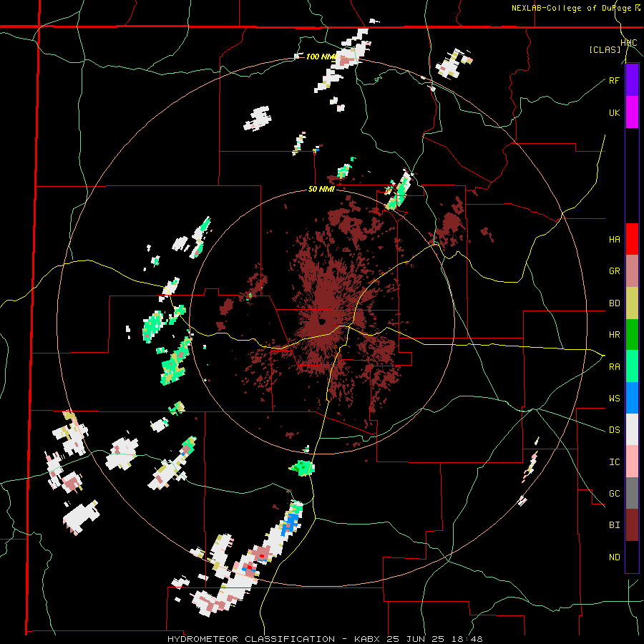Click the RF purple legend swatch
Image resolution: width=644 pixels, height=644 pixels.
pos(632,80)
